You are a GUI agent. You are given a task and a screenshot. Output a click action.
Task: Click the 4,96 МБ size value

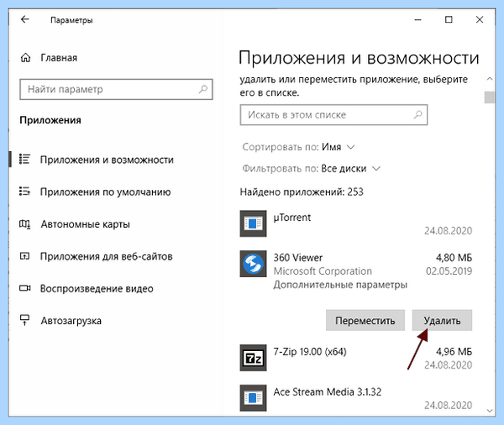454,352
